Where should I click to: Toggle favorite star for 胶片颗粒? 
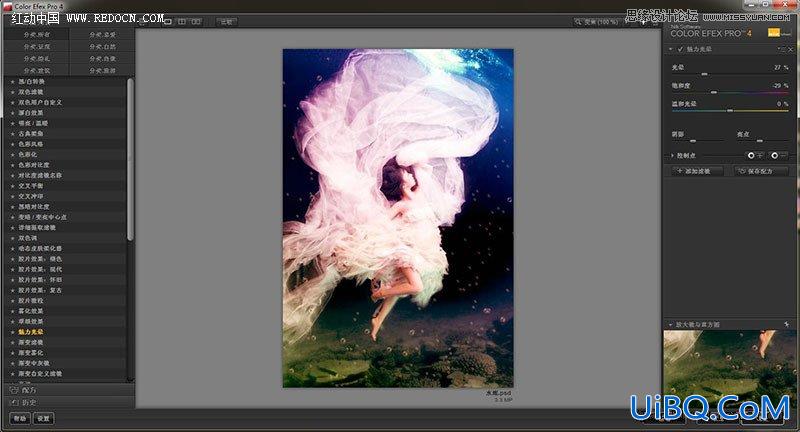(12, 301)
